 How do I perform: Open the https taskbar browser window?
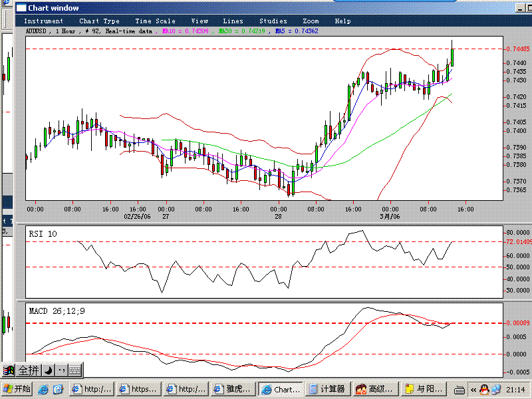point(139,389)
